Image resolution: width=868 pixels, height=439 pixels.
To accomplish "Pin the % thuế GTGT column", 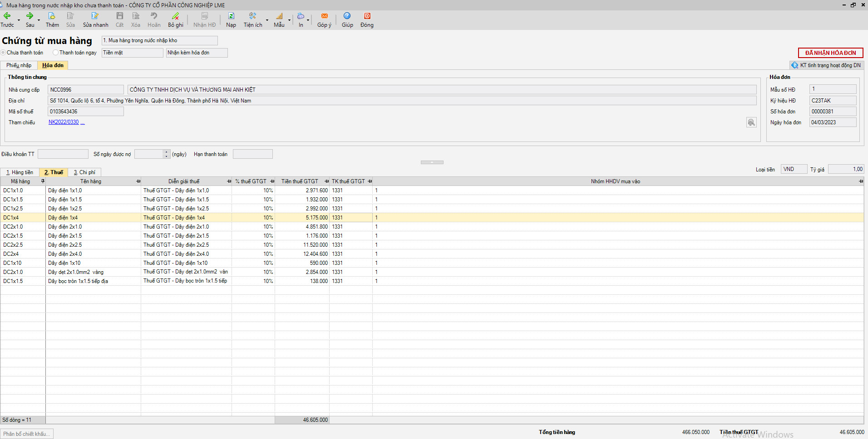I will pos(272,181).
